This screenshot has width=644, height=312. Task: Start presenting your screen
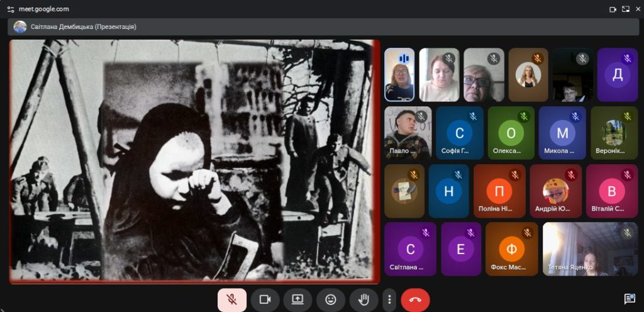pyautogui.click(x=297, y=299)
